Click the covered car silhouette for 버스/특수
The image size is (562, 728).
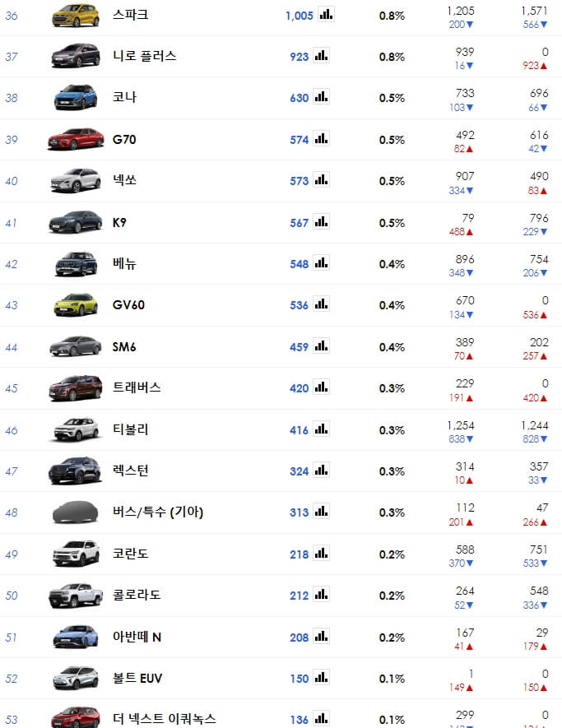[75, 512]
